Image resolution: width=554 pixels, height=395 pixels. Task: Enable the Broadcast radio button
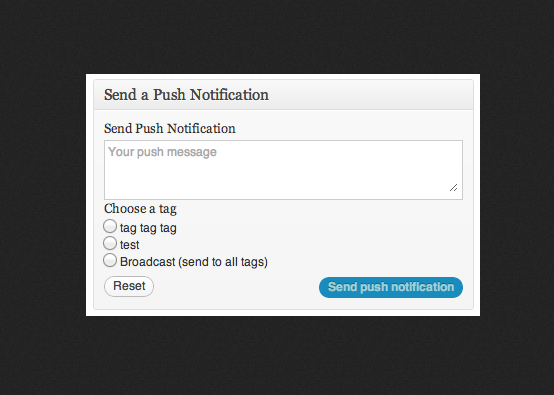110,260
